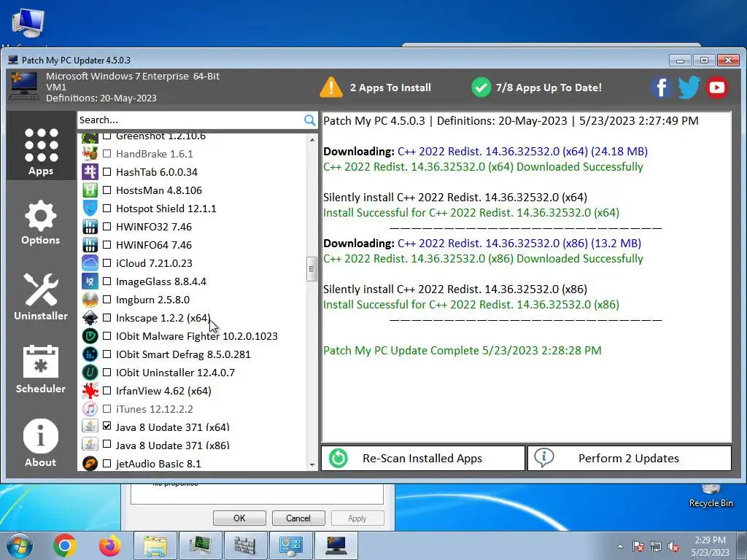
Task: Open Recycle Bin on the desktop
Action: [711, 496]
